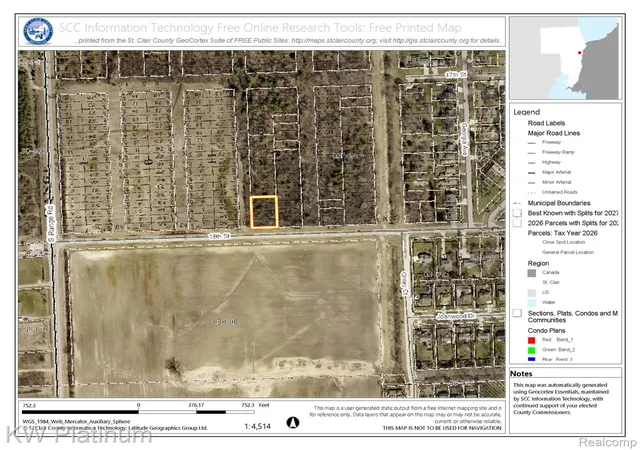Viewport: 640px width, 450px height.
Task: Click the Freeway Ramp line symbol
Action: tap(531, 153)
